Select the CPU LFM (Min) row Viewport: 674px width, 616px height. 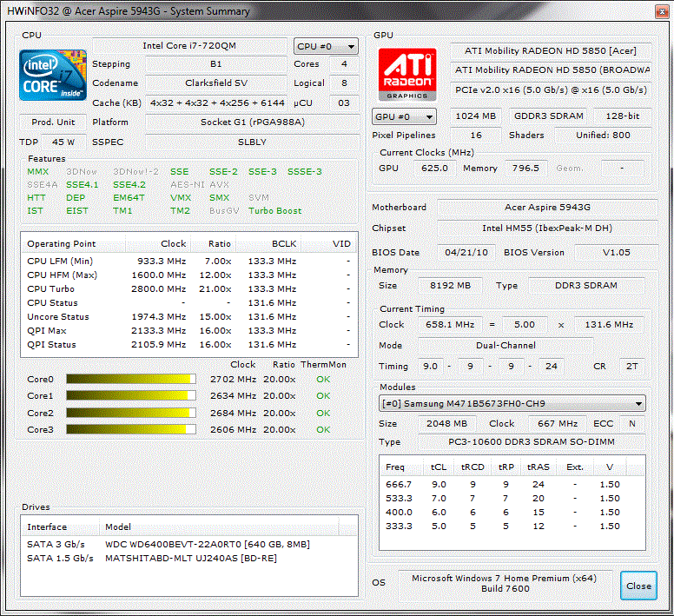point(189,261)
